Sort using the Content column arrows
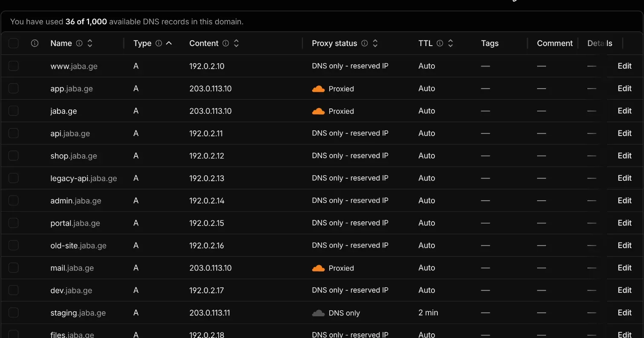Screen dimensions: 644x338 tap(236, 43)
